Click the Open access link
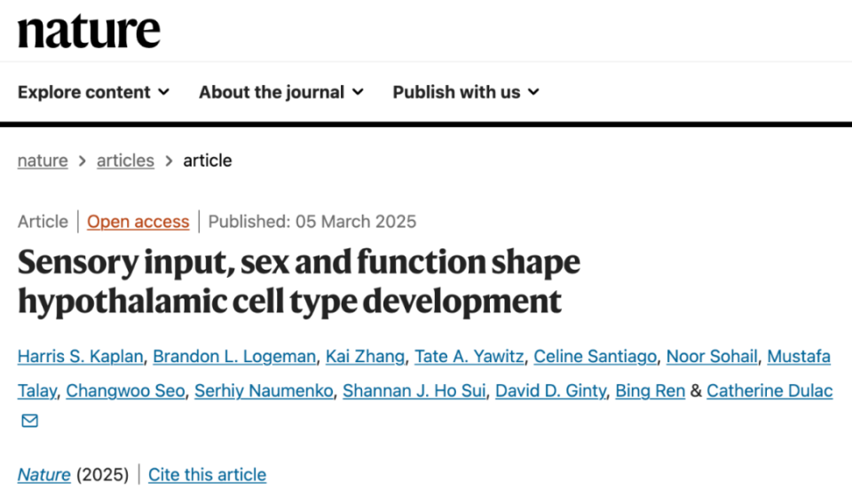Screen dimensions: 852x504 click(x=138, y=222)
